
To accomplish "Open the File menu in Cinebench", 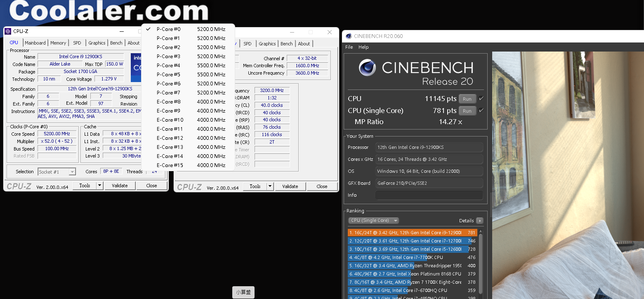I will tap(349, 47).
